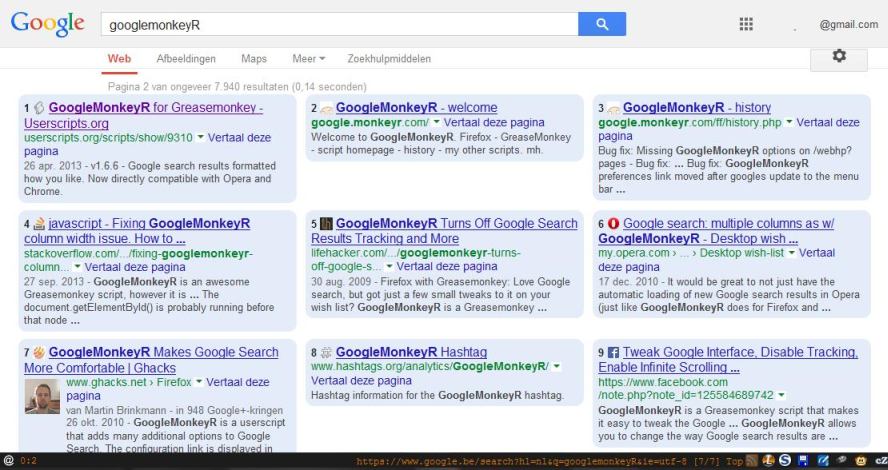Expand the dropdown arrow after stackoverflow.com URL
The width and height of the screenshot is (888, 470).
click(x=77, y=267)
